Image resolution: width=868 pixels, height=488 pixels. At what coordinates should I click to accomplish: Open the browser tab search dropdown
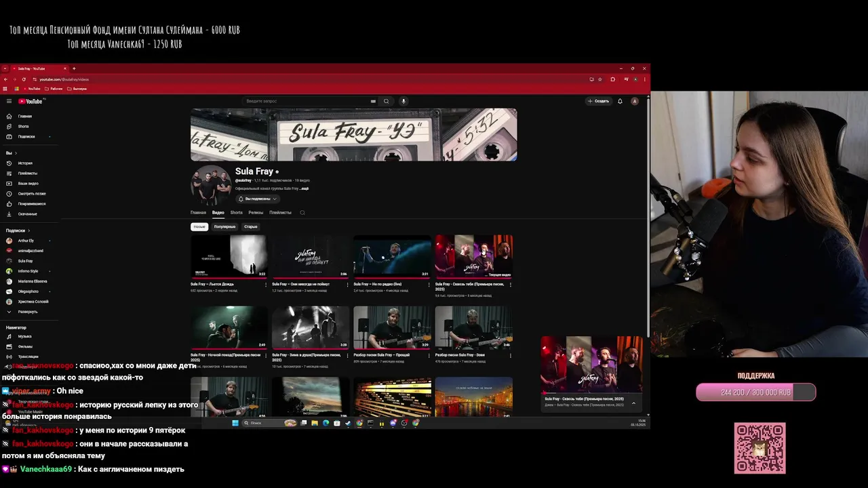coord(5,68)
